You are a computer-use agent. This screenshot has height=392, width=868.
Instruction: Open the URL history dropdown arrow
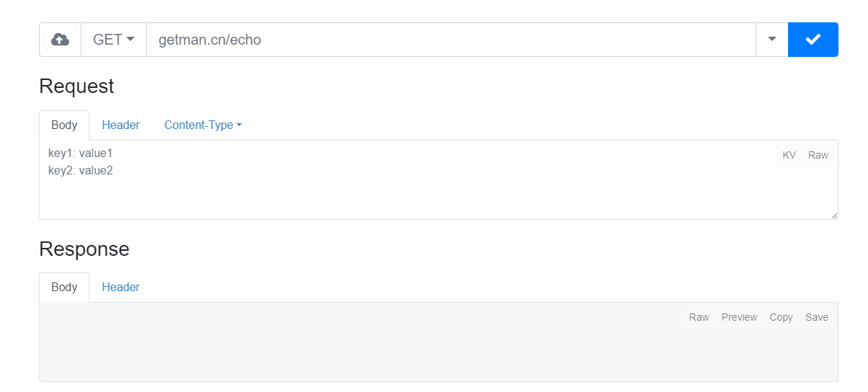click(x=772, y=40)
